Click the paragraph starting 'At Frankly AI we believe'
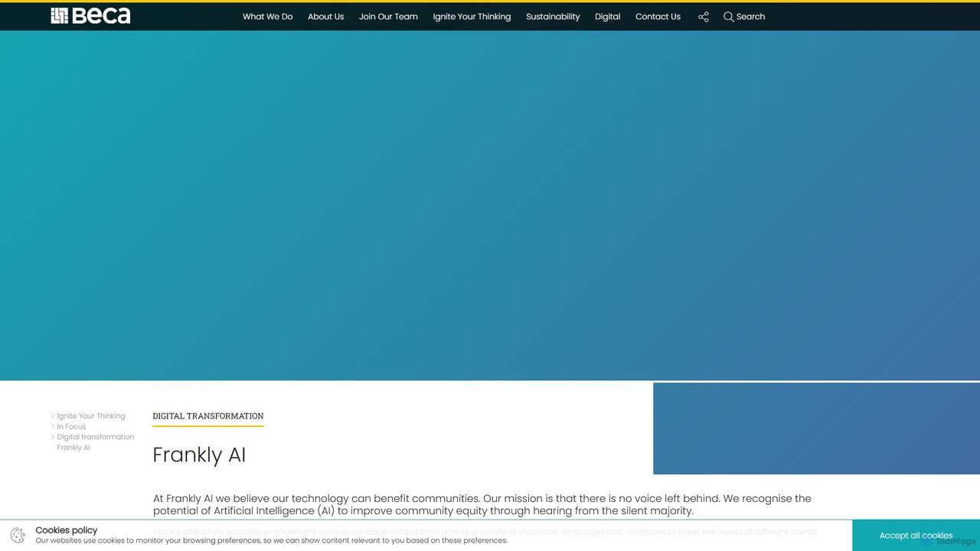Image resolution: width=980 pixels, height=551 pixels. point(482,504)
